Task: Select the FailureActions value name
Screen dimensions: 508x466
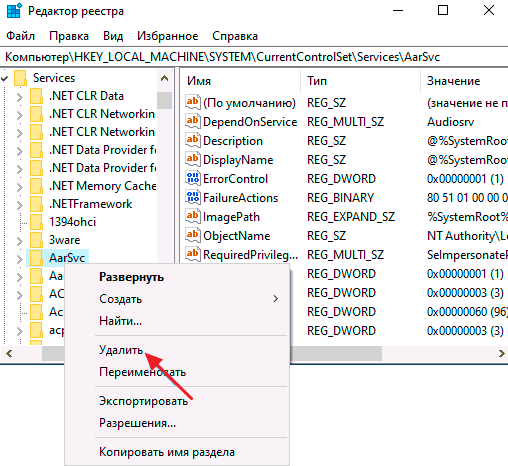Action: (240, 198)
